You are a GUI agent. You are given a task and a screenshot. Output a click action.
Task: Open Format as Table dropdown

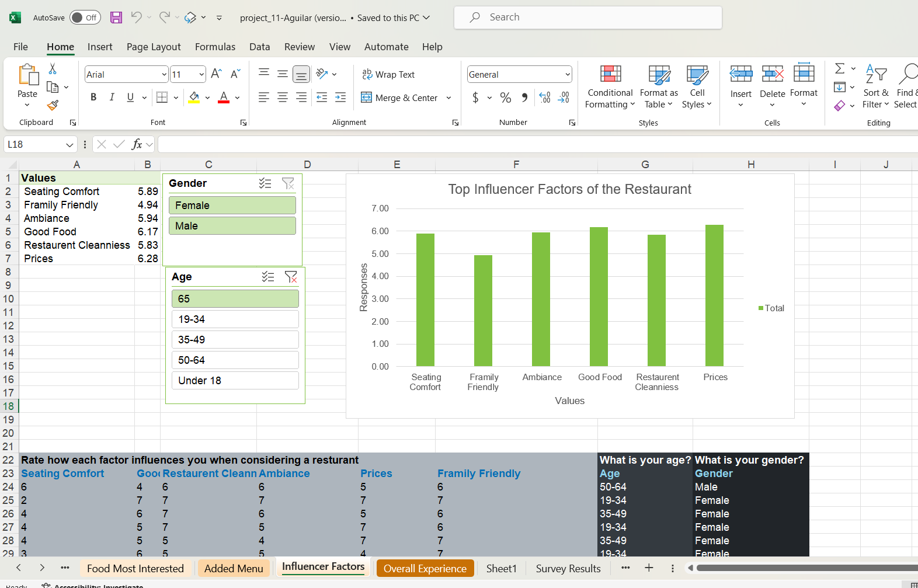[659, 87]
